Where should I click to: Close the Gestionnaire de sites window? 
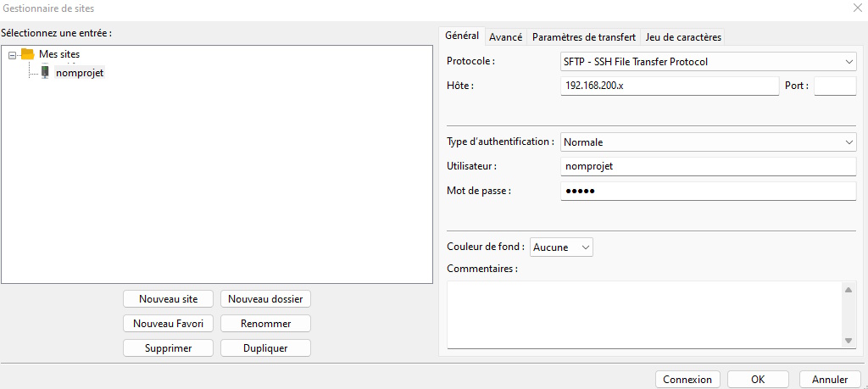(856, 8)
